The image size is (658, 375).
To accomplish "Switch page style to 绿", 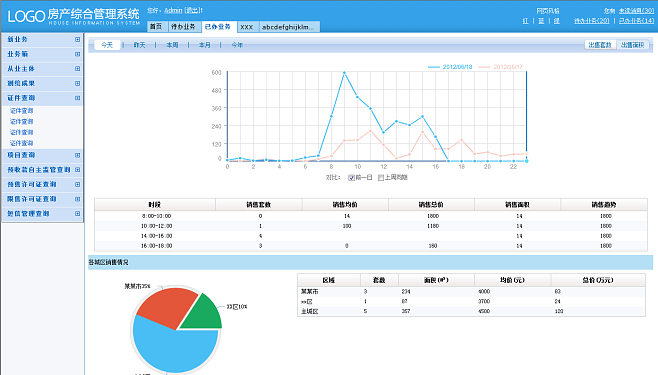I will pyautogui.click(x=556, y=21).
